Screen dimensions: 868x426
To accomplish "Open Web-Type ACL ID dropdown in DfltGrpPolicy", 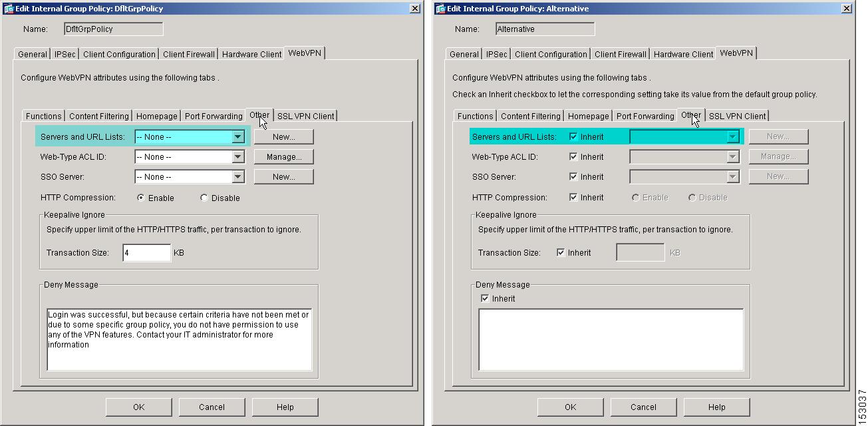I will click(x=238, y=156).
